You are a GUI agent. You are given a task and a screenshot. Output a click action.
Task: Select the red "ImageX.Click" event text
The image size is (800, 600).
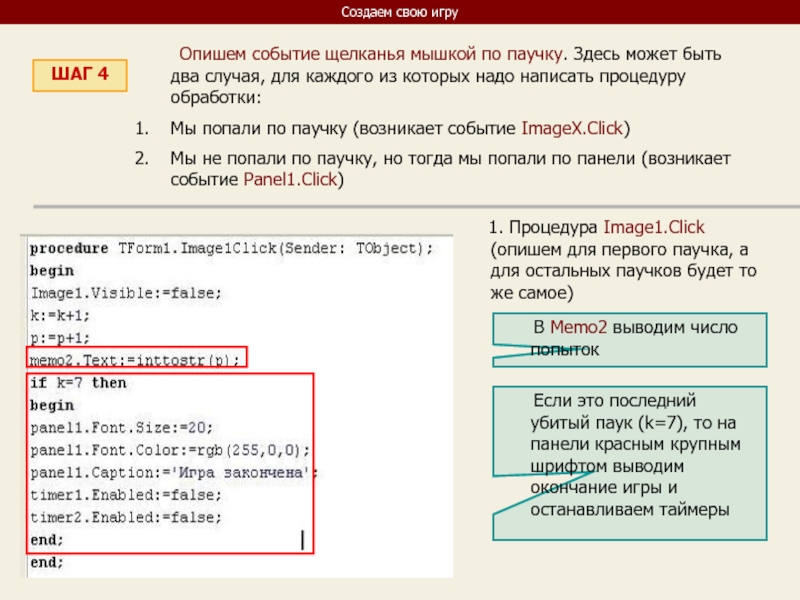[x=574, y=129]
